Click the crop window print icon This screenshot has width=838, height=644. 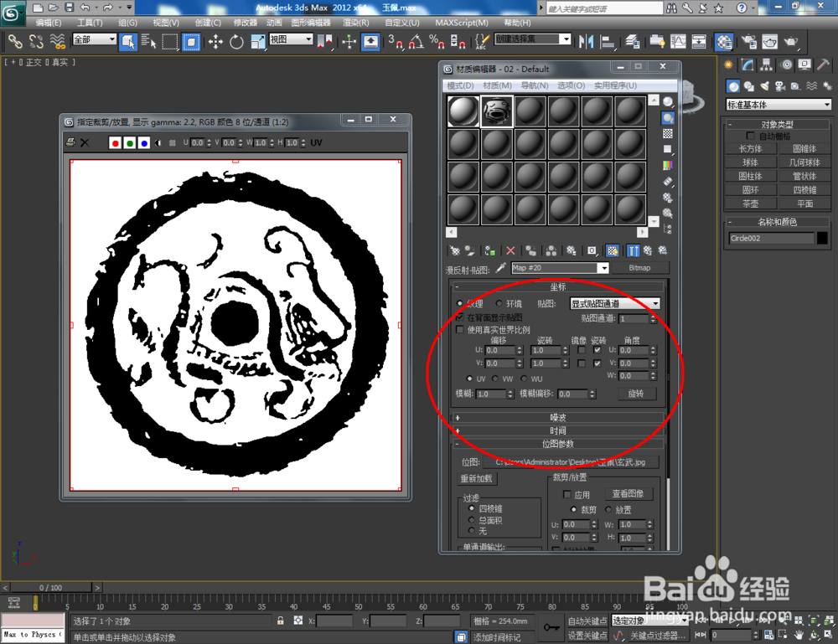pyautogui.click(x=70, y=142)
